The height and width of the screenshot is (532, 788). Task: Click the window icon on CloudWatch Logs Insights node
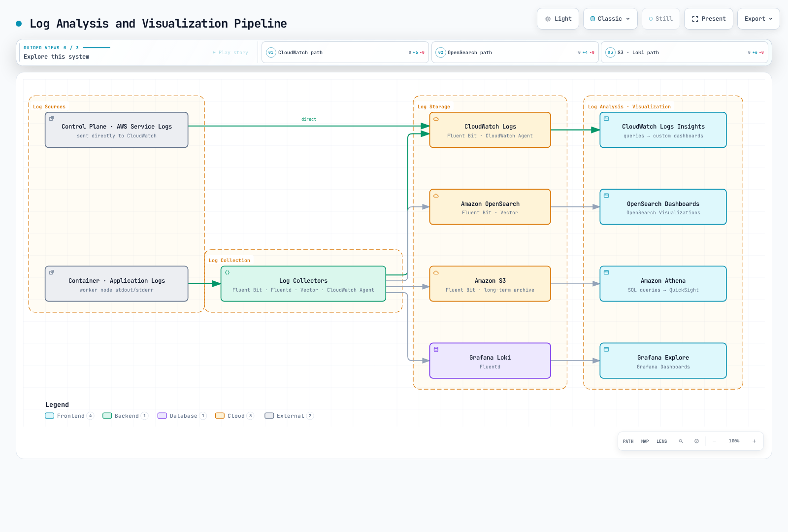(x=606, y=119)
